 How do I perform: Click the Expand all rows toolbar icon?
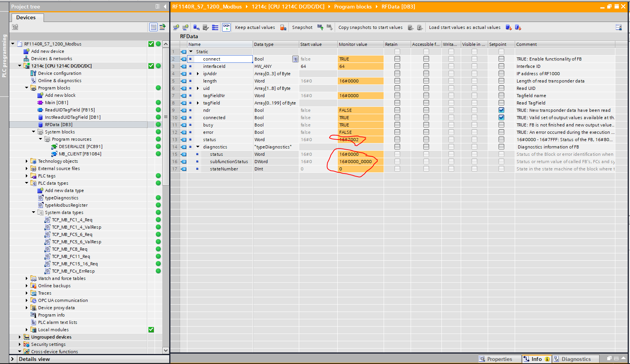pyautogui.click(x=215, y=27)
